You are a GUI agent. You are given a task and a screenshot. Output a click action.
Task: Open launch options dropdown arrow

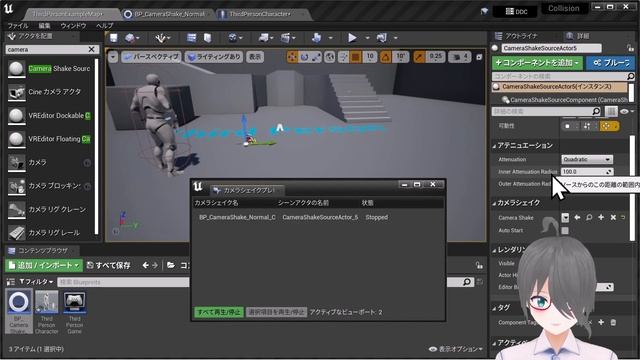[x=396, y=38]
